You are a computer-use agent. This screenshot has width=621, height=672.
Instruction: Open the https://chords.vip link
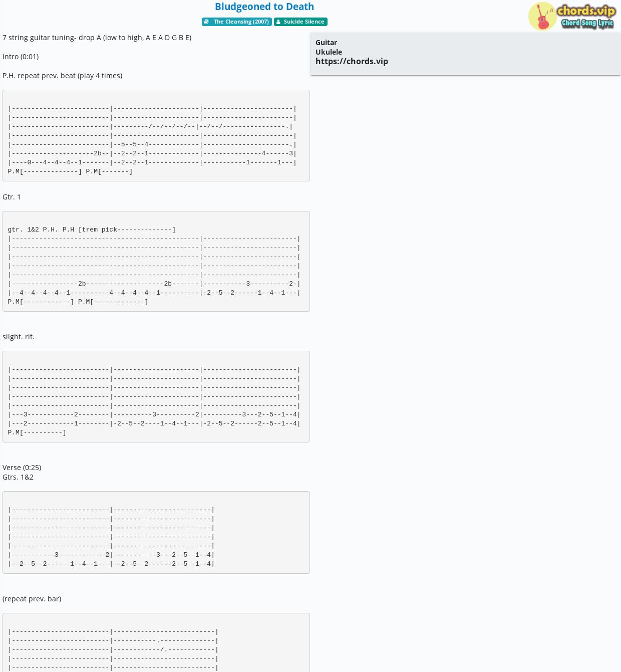tap(352, 61)
